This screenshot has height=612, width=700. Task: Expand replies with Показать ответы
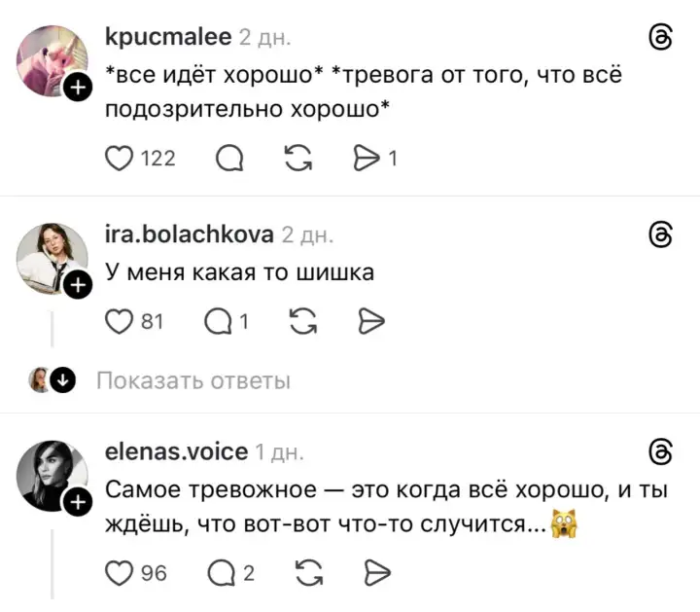click(x=192, y=380)
